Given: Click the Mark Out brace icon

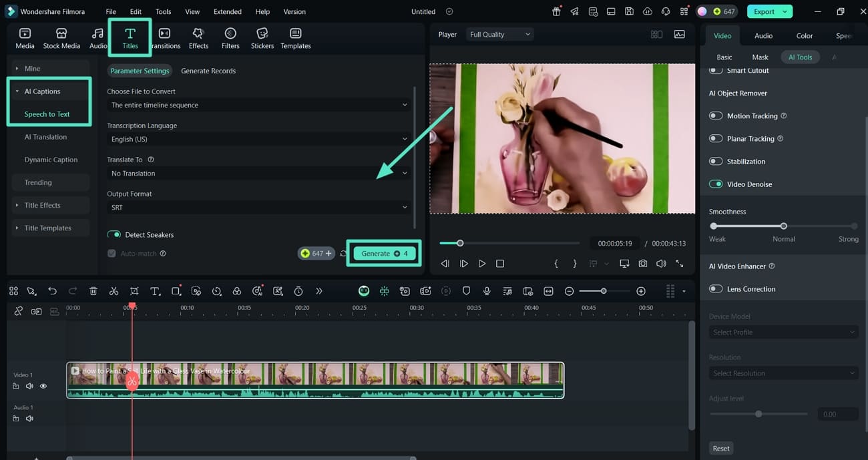Looking at the screenshot, I should click(575, 264).
